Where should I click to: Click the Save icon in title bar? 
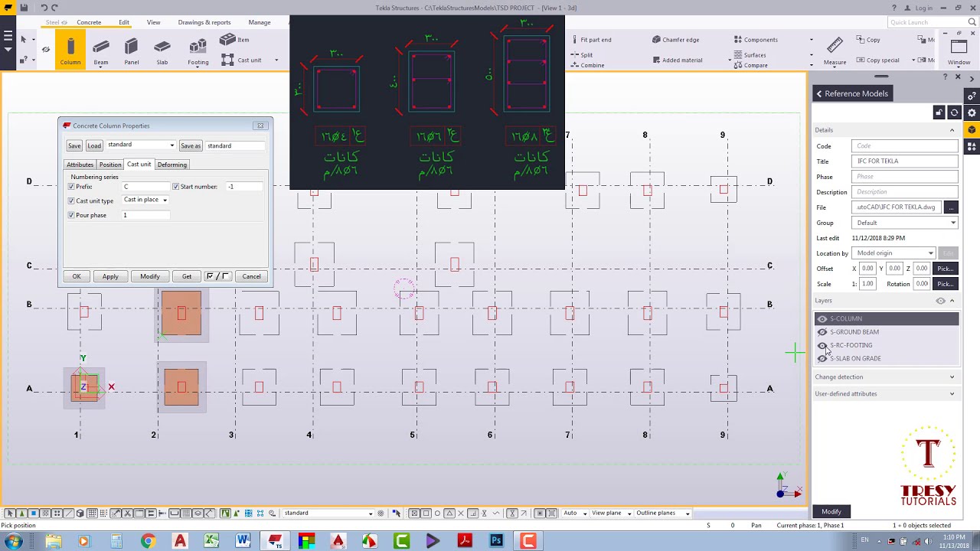24,8
